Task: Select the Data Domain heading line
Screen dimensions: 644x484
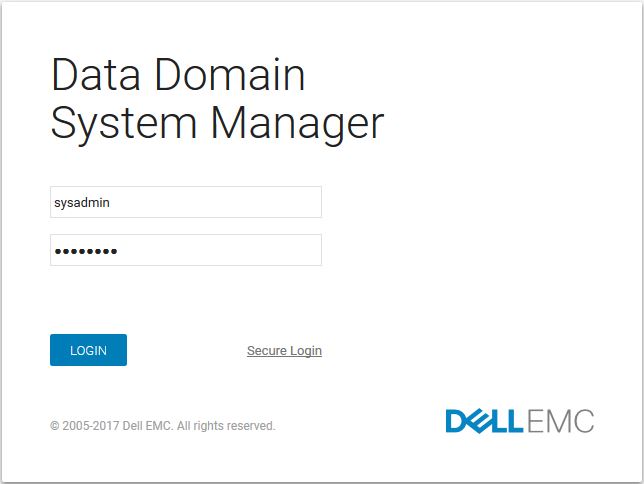Action: tap(178, 75)
